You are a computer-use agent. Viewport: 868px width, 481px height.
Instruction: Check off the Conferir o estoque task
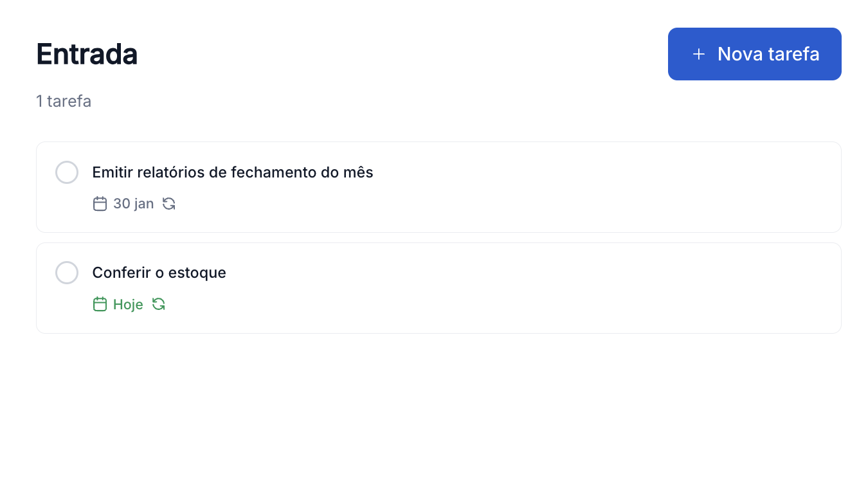pos(67,273)
